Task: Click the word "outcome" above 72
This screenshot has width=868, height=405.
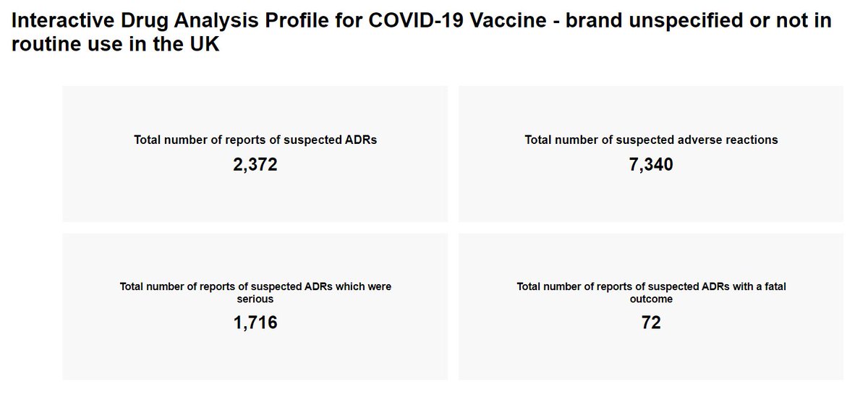Action: [651, 298]
